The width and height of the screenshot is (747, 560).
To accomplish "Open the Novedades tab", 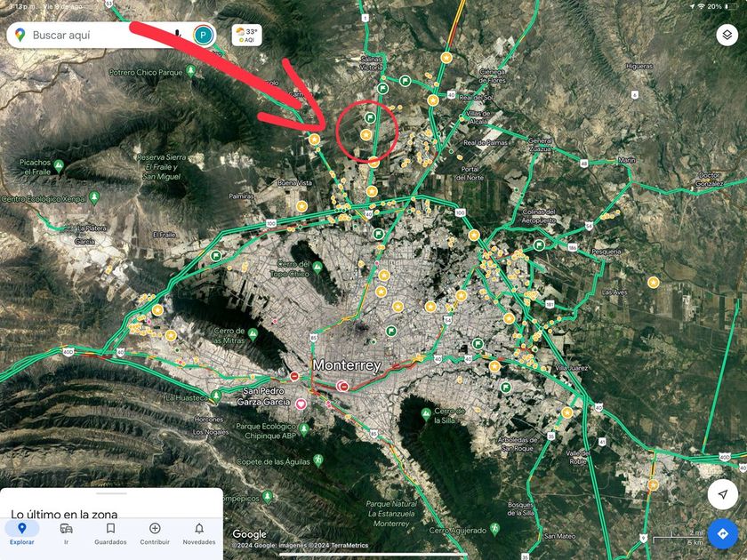I will point(199,534).
